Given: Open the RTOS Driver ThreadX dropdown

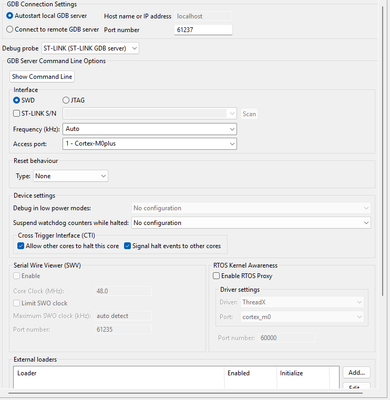Looking at the screenshot, I should pos(302,302).
